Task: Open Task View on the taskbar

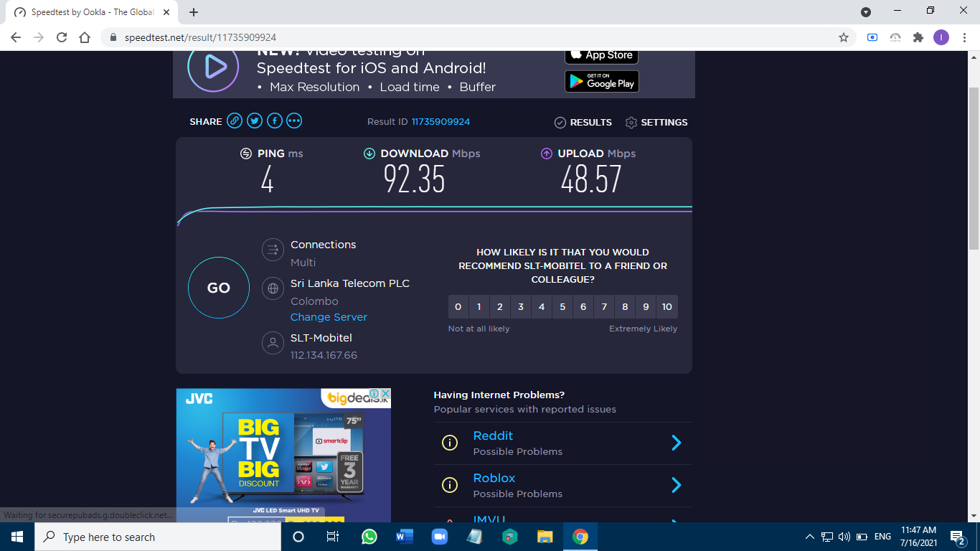Action: pos(333,537)
